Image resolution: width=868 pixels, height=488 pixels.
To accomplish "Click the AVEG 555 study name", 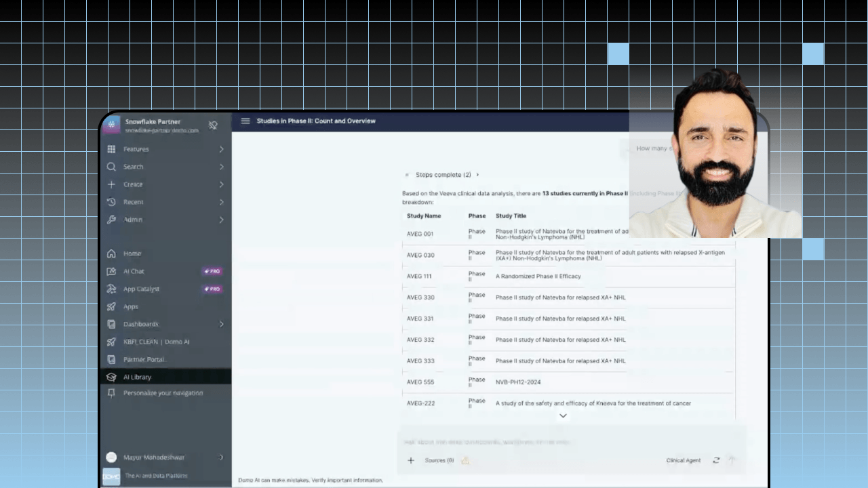I will tap(420, 382).
